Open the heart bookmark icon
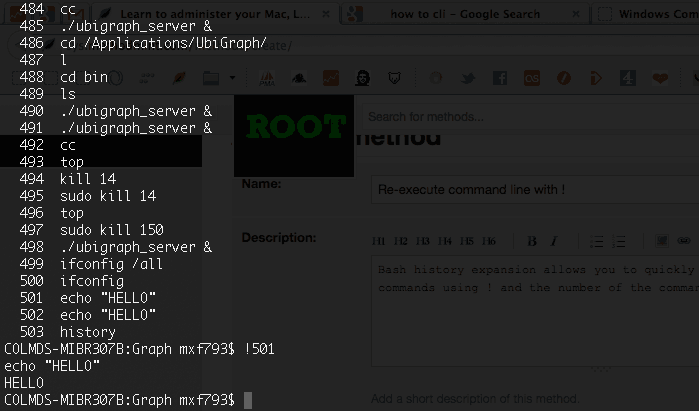The image size is (699, 411). (x=660, y=79)
